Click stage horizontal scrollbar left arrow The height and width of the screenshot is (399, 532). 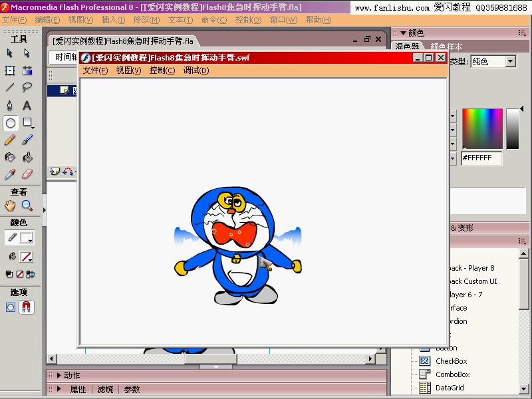pos(52,358)
